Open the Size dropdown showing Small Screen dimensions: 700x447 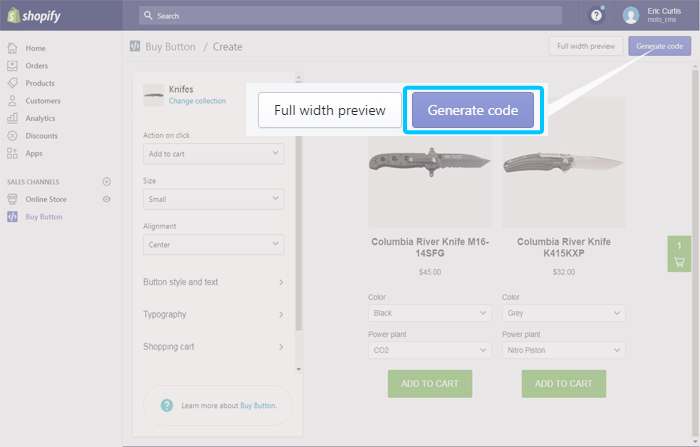(213, 199)
